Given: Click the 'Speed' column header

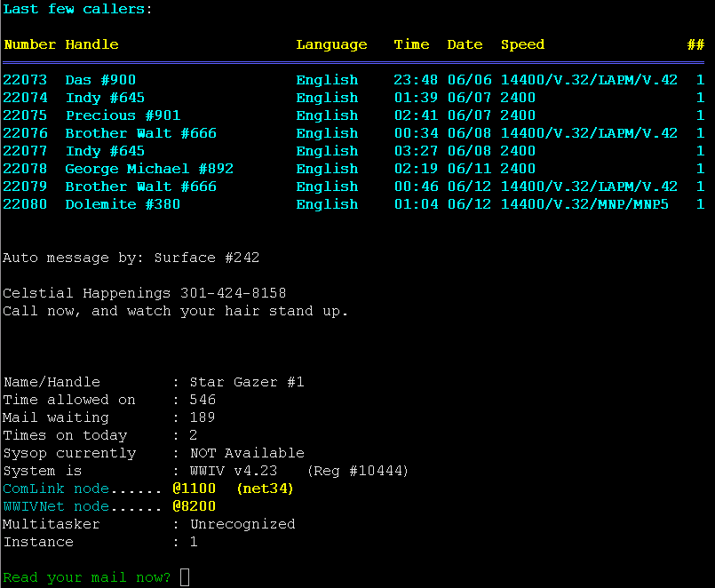Looking at the screenshot, I should pyautogui.click(x=522, y=44).
